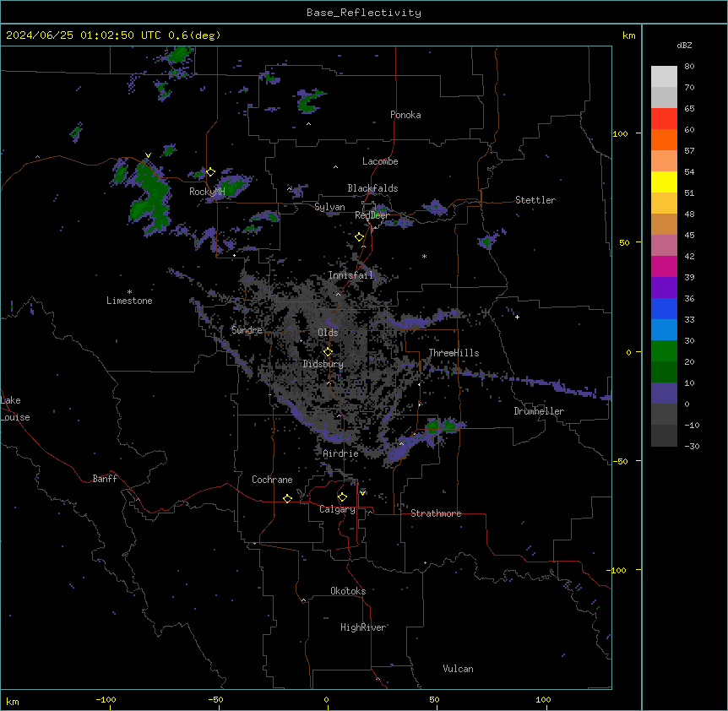
Task: Choose the lightest grey 80-70 dBZ legend swatch
Action: pyautogui.click(x=664, y=76)
